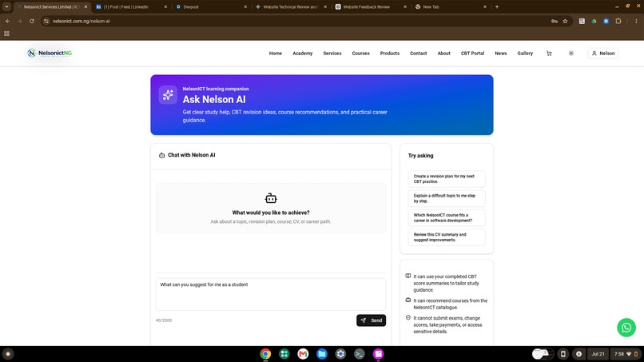The width and height of the screenshot is (644, 362).
Task: Toggle the light/dark theme sun icon
Action: (x=571, y=54)
